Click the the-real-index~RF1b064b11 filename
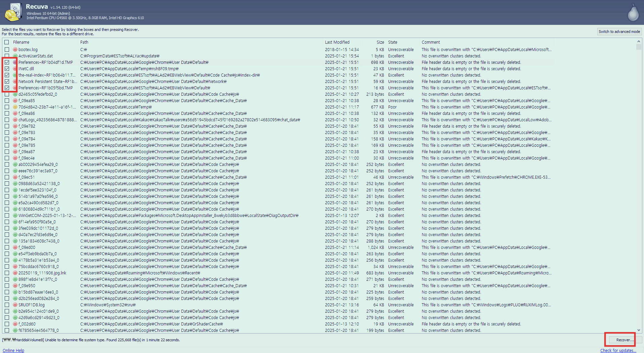Image resolution: width=644 pixels, height=353 pixels. (x=47, y=75)
